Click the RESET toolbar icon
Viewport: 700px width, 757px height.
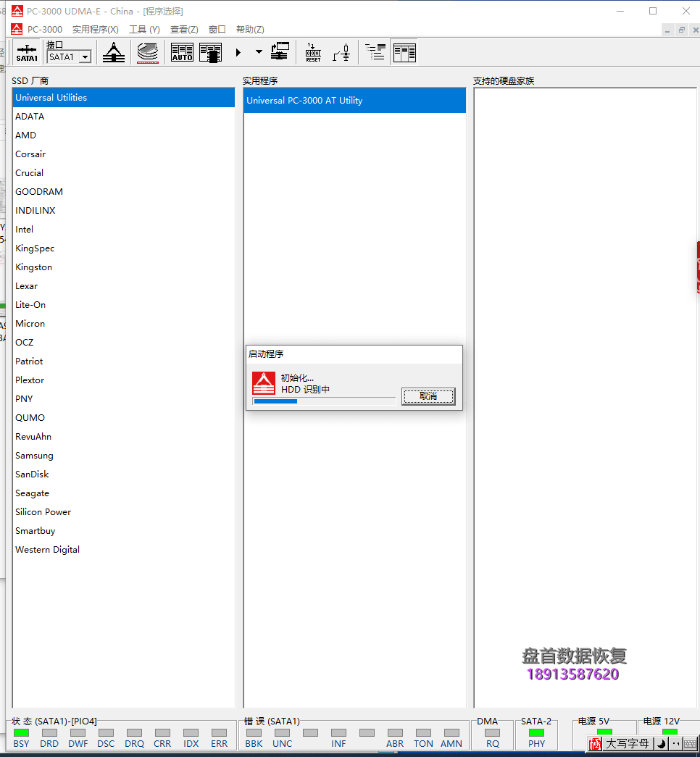click(x=313, y=52)
